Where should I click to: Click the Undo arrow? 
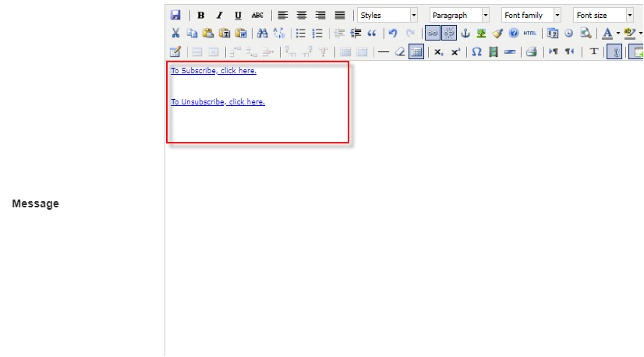[x=393, y=34]
